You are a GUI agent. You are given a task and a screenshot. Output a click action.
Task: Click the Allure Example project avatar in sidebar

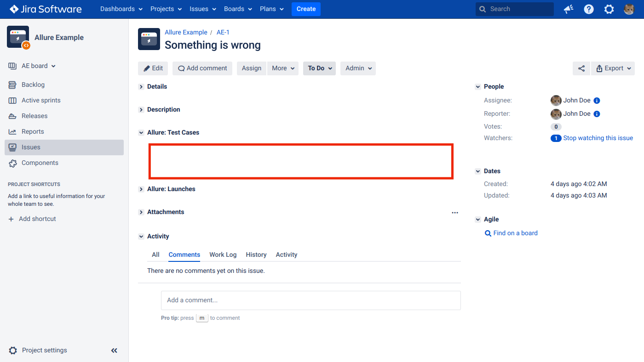pos(18,37)
